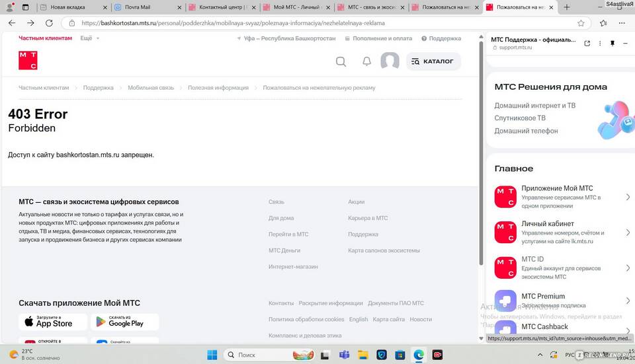Open the favorites list icon in toolbar
The width and height of the screenshot is (635, 364).
[x=603, y=23]
